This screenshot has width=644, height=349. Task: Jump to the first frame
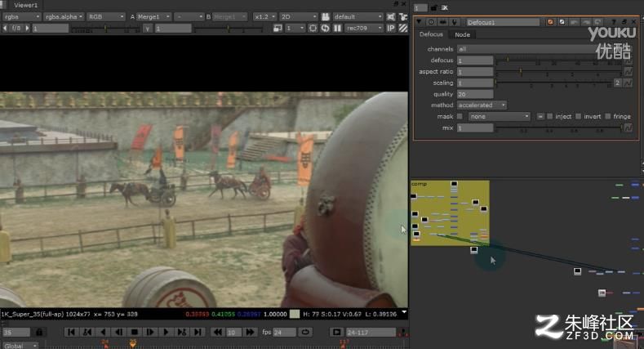[x=71, y=332]
